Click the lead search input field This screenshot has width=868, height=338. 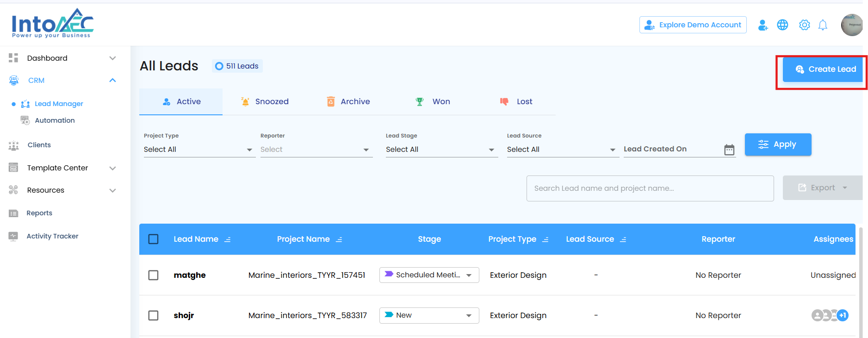click(x=650, y=188)
